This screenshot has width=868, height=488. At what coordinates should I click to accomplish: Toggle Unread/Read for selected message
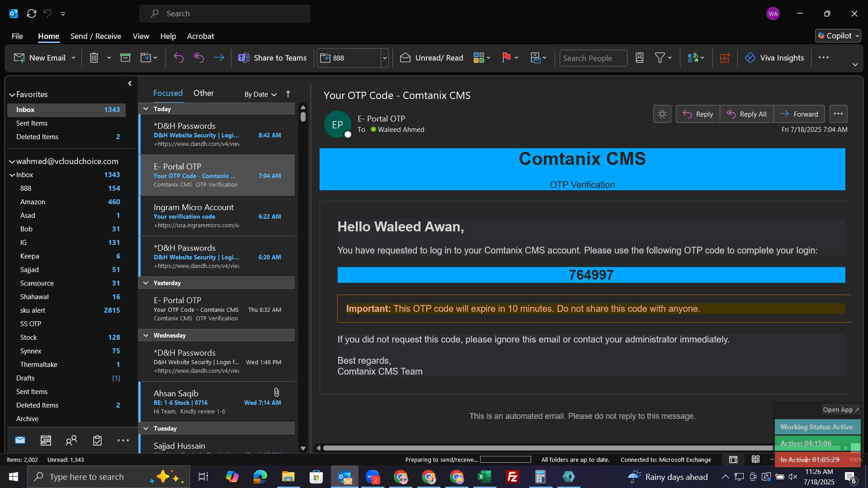tap(432, 58)
